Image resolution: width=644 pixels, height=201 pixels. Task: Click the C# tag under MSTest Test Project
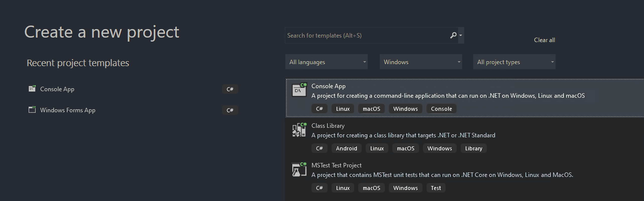(x=319, y=188)
